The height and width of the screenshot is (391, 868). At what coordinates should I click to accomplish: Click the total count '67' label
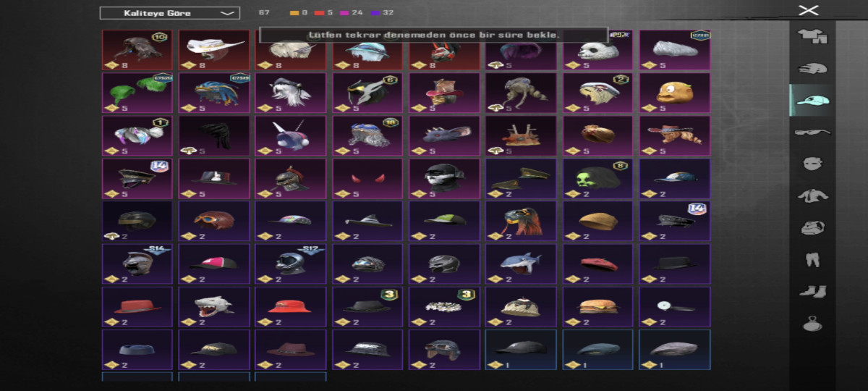[x=264, y=13]
